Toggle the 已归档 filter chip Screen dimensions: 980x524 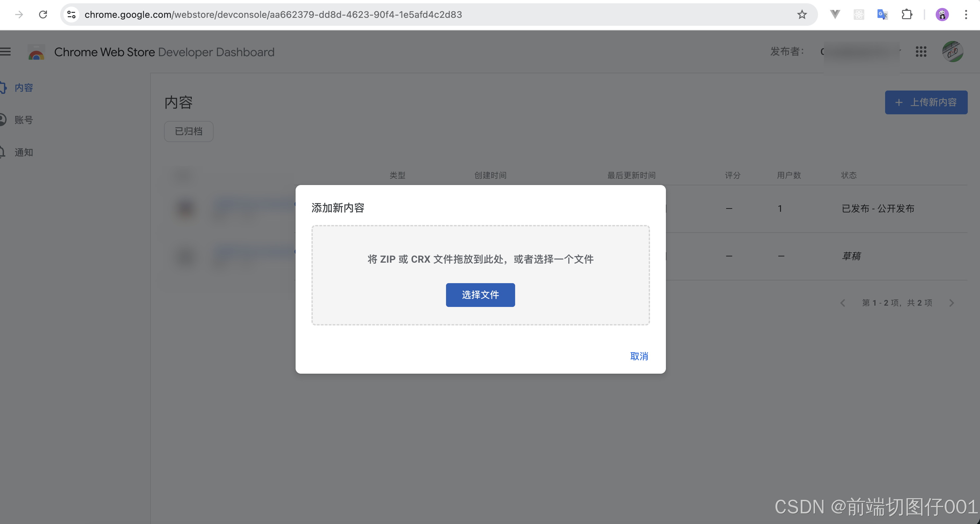click(x=188, y=131)
